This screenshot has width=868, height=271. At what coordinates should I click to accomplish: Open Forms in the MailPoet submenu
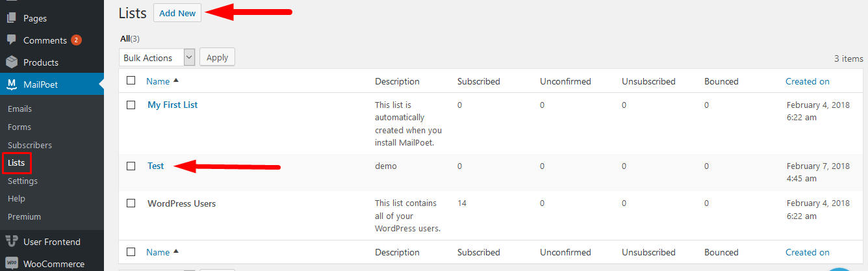pos(19,127)
